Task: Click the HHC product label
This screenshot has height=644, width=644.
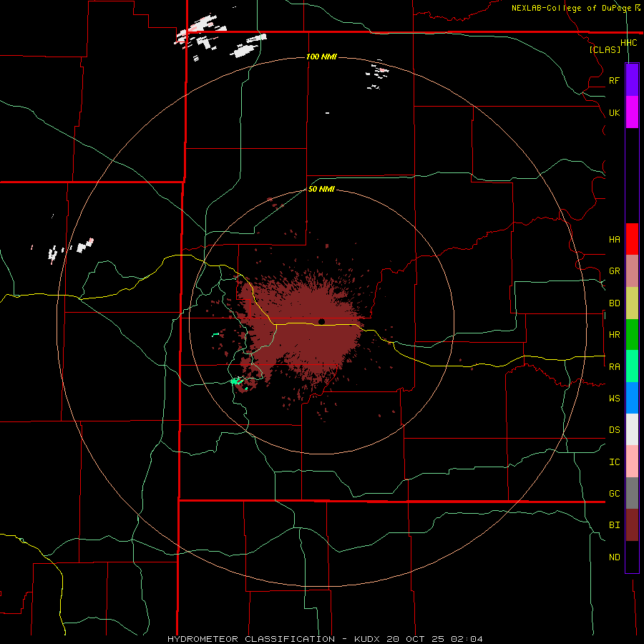Action: 628,43
